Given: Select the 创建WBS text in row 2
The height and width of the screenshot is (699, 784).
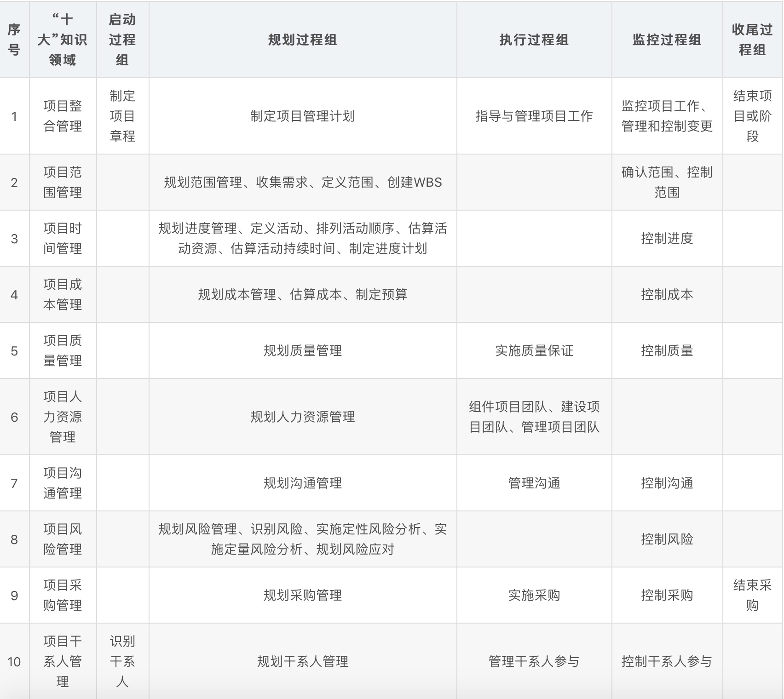Looking at the screenshot, I should coord(415,183).
